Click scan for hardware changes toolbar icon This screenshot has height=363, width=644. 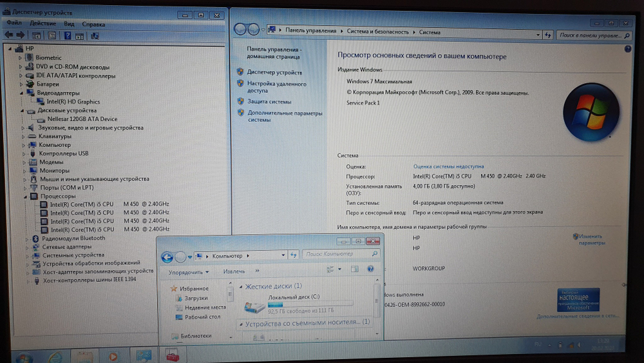pos(95,36)
